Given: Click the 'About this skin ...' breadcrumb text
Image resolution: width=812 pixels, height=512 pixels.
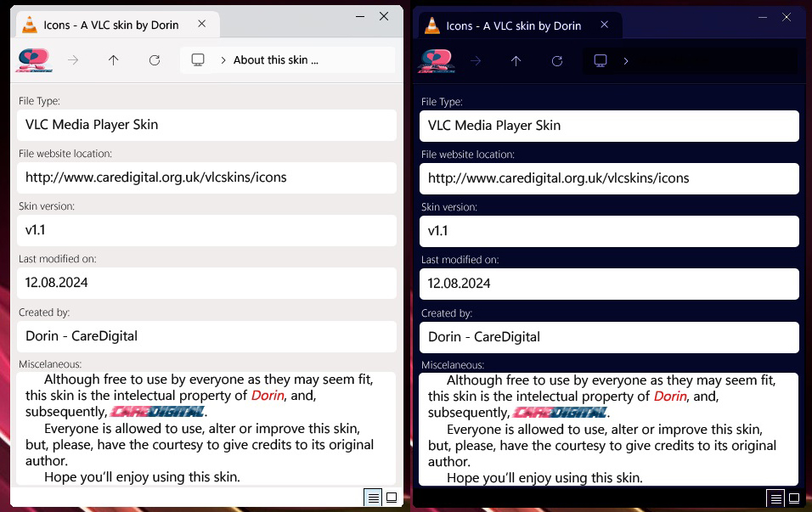Looking at the screenshot, I should 275,60.
